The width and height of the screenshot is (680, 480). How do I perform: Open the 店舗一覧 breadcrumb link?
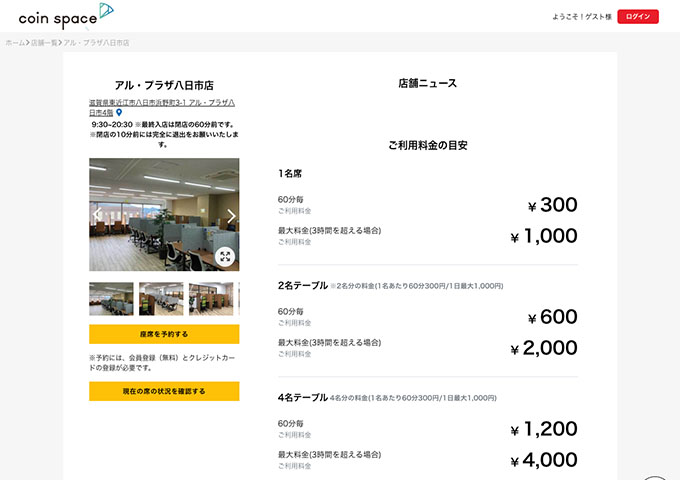[x=44, y=43]
